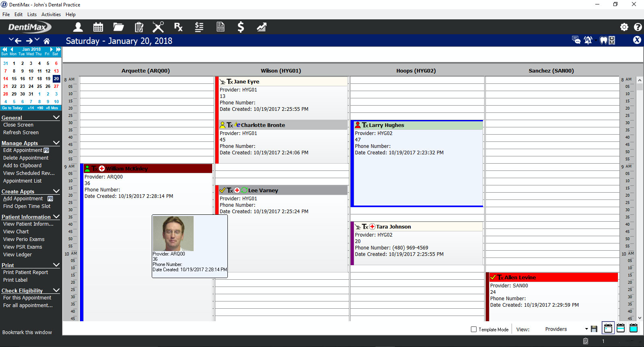Click Close Screen in General section

[x=18, y=125]
